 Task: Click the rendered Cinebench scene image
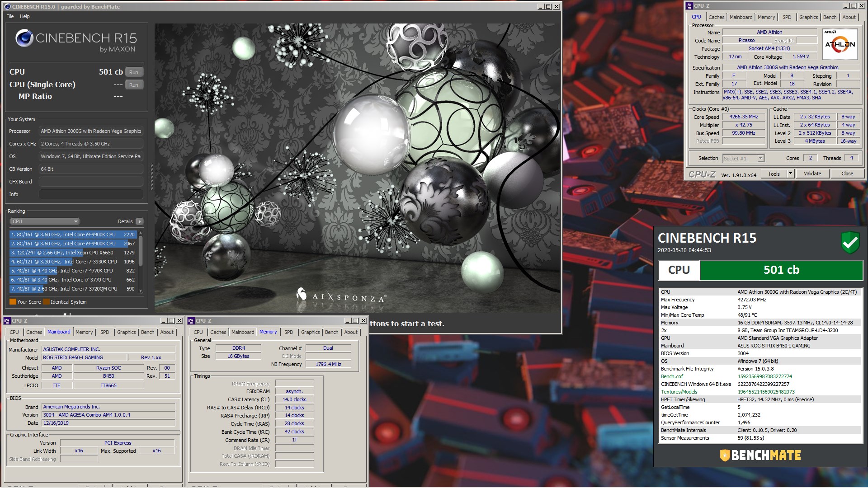357,168
